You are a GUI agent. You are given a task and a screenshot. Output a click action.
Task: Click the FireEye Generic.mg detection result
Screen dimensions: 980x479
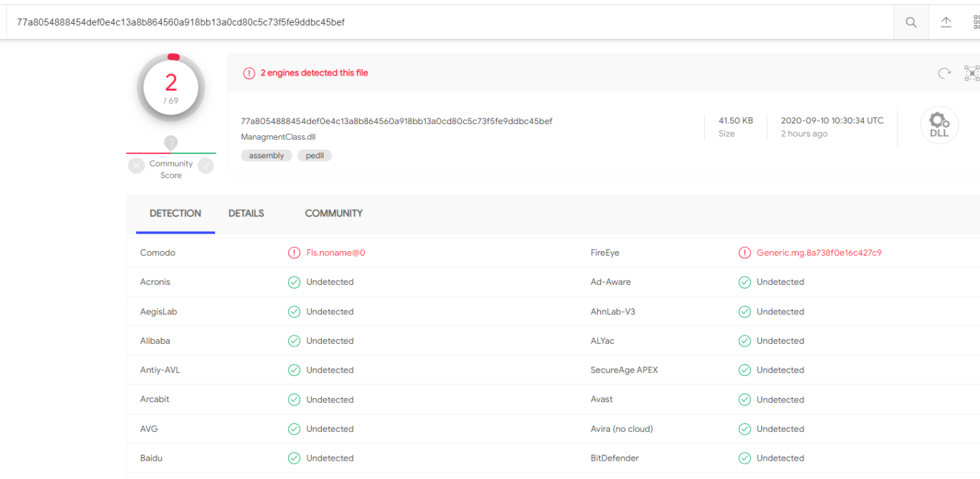pos(818,253)
